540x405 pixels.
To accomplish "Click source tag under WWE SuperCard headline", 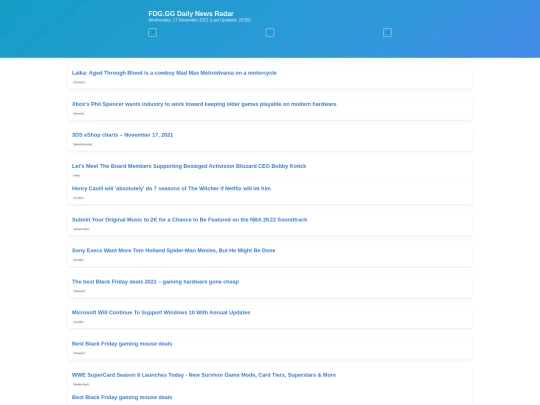I will tap(81, 384).
